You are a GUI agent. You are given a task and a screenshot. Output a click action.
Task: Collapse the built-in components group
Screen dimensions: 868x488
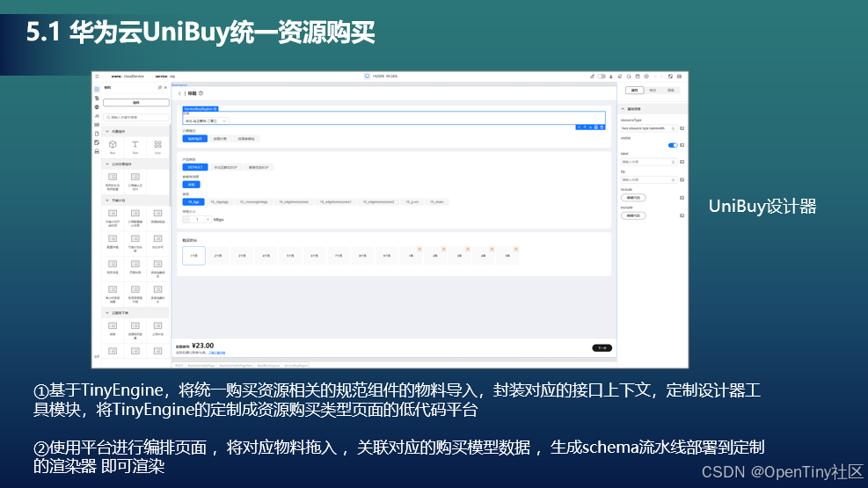point(107,132)
